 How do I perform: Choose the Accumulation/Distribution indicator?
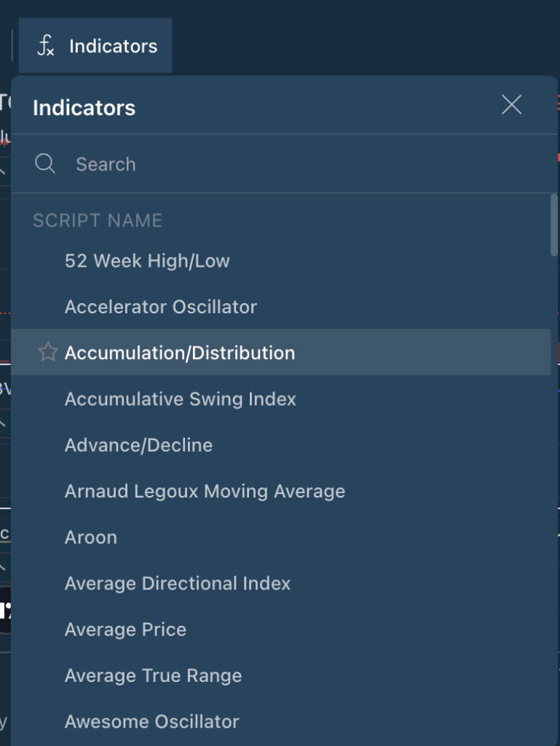pyautogui.click(x=180, y=353)
